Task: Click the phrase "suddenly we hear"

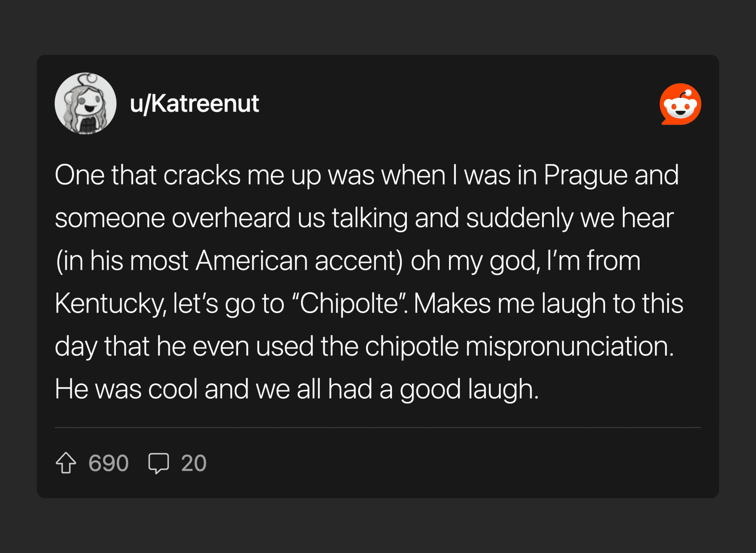Action: coord(570,218)
